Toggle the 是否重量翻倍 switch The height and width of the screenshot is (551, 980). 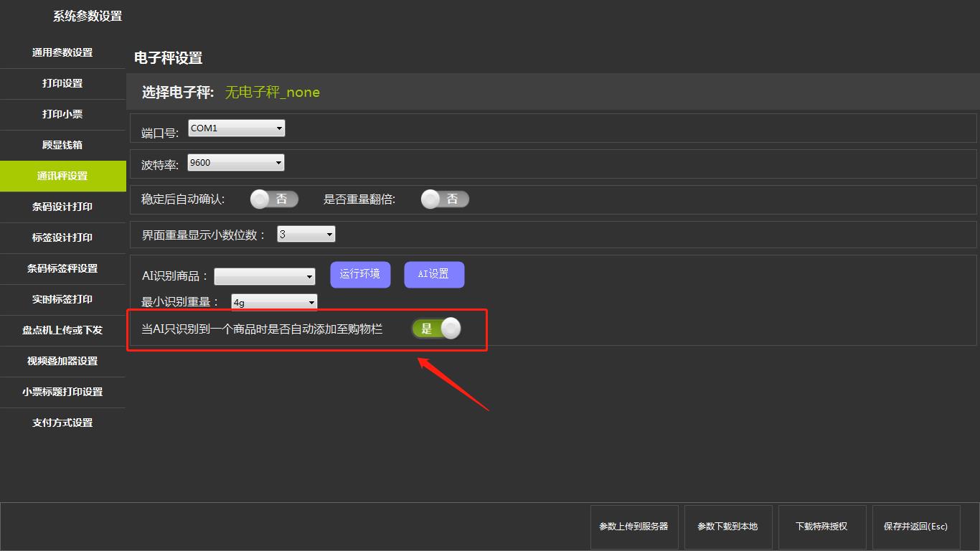(x=444, y=199)
